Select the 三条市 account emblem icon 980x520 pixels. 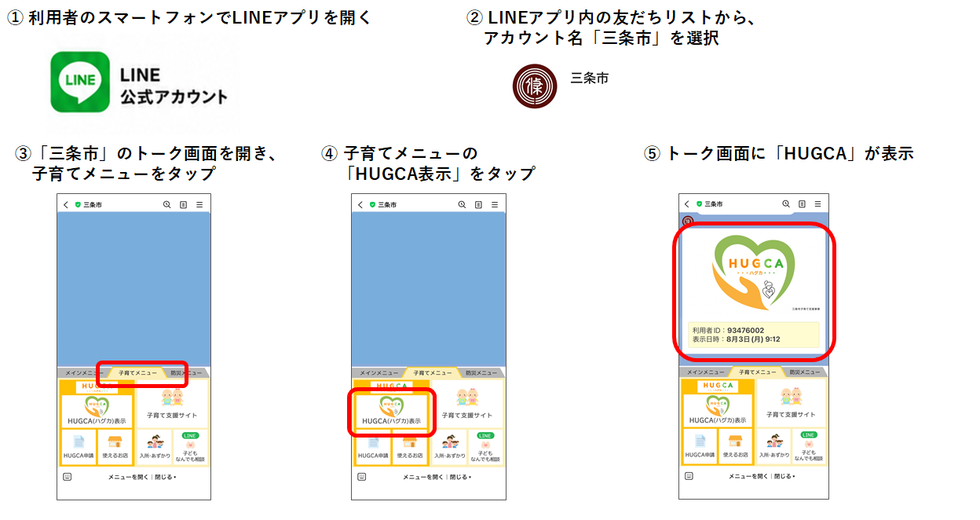(x=535, y=86)
